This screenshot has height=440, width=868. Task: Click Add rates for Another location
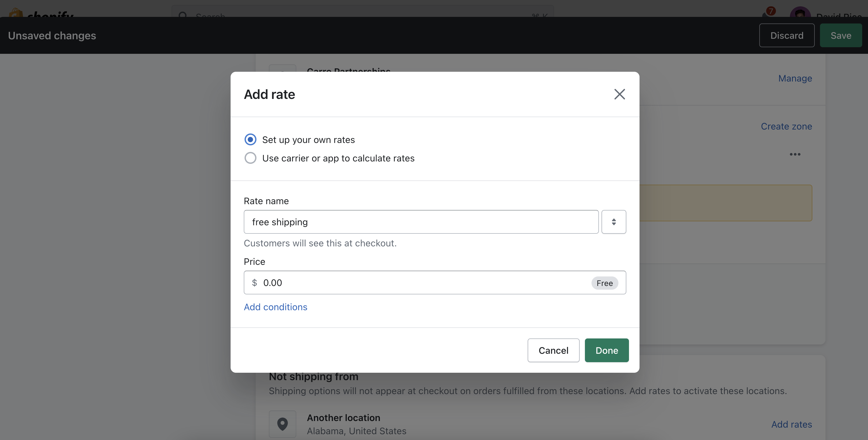pyautogui.click(x=791, y=424)
